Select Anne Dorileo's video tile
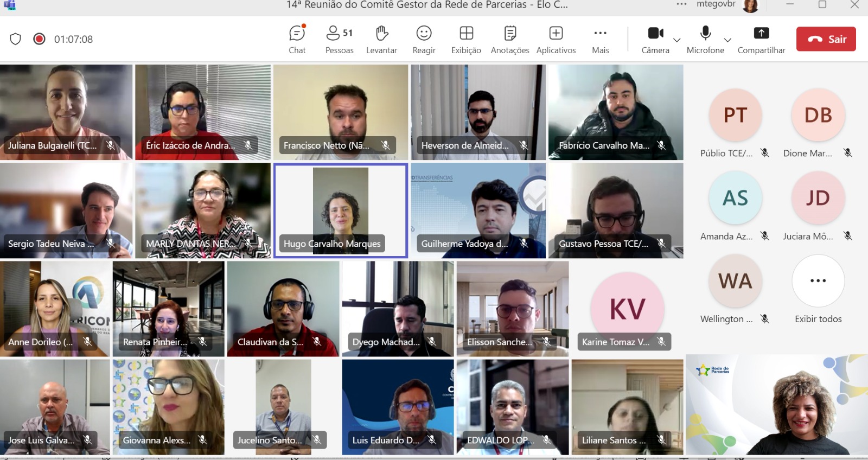 [55, 309]
